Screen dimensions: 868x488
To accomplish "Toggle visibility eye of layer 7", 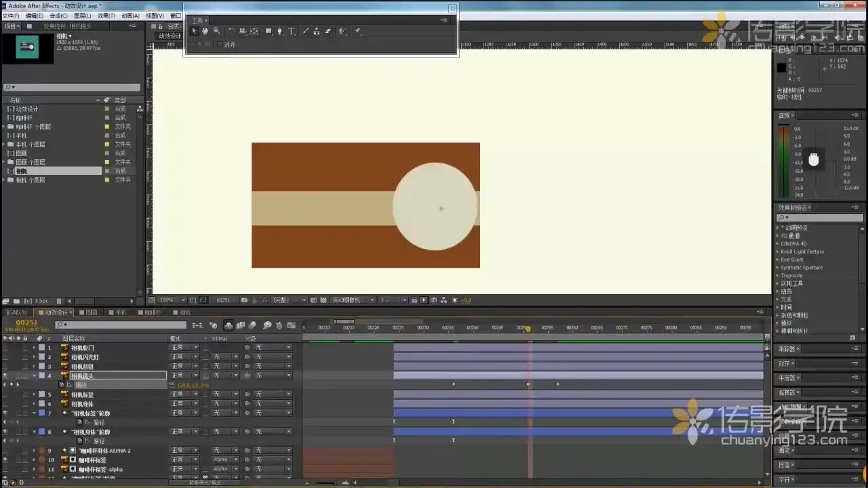I will click(5, 413).
